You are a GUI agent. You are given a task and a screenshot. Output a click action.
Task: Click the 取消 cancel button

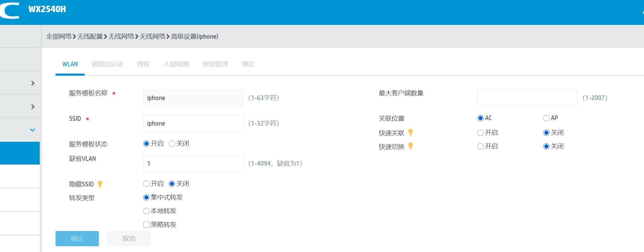click(x=129, y=239)
